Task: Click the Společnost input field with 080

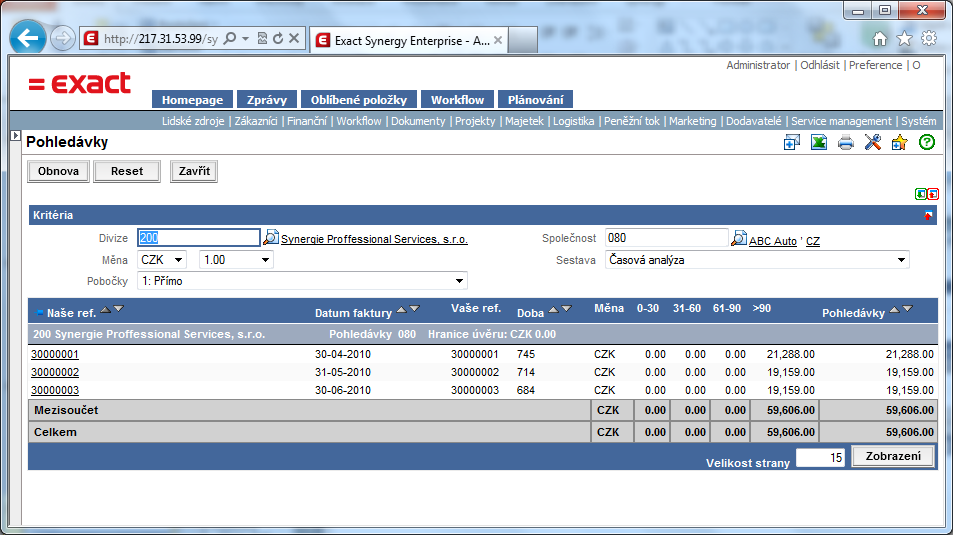Action: 667,238
